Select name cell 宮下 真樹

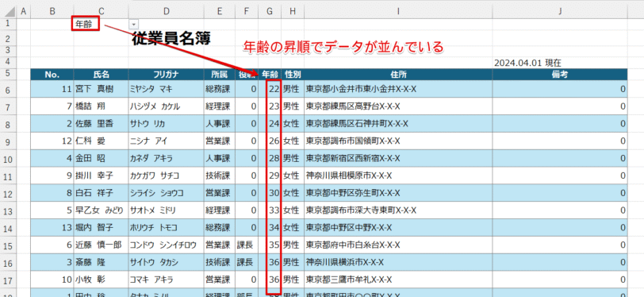coord(101,89)
